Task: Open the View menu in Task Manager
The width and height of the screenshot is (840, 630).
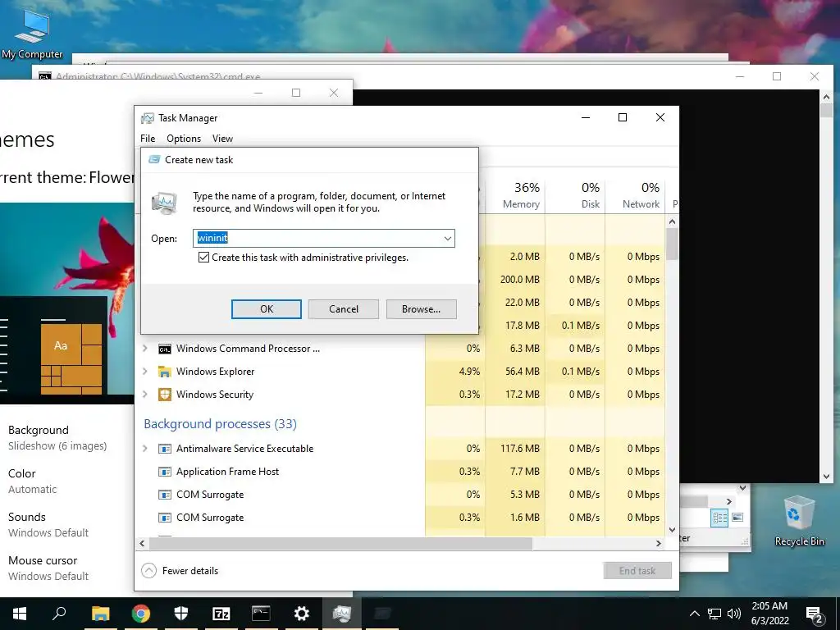Action: click(222, 138)
